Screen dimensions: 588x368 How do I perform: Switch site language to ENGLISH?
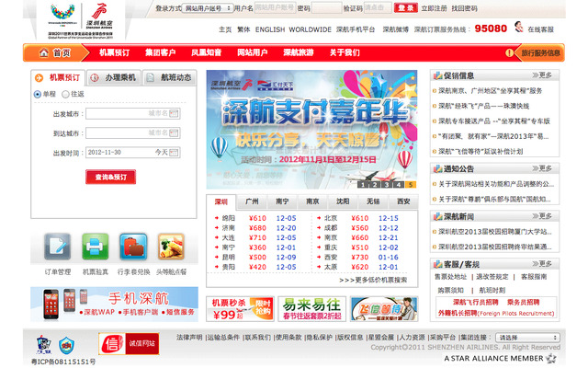point(270,29)
